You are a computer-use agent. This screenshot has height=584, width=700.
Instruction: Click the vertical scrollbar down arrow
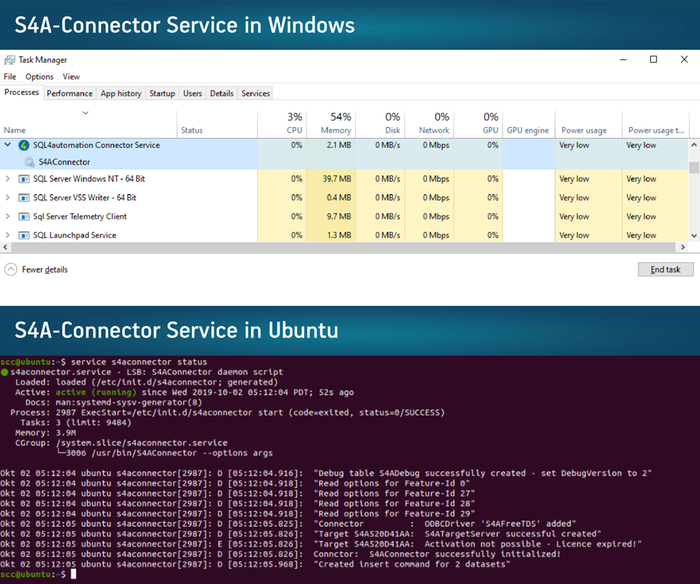click(x=694, y=236)
